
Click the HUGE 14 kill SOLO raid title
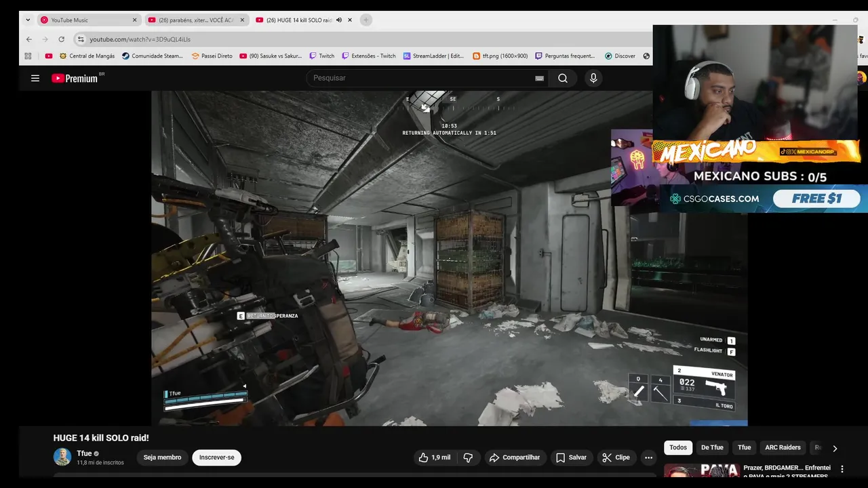pos(101,439)
